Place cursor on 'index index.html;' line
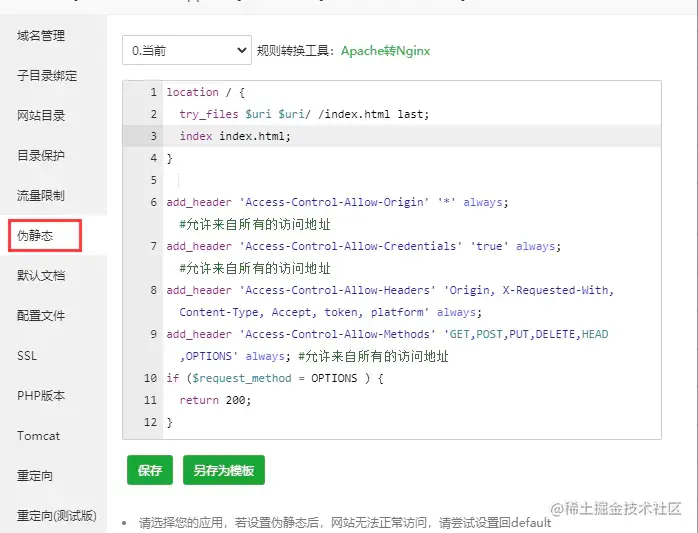Image resolution: width=698 pixels, height=533 pixels. 235,136
